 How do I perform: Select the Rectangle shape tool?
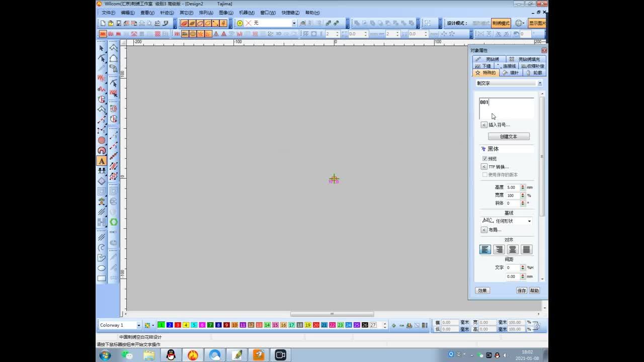(x=102, y=278)
